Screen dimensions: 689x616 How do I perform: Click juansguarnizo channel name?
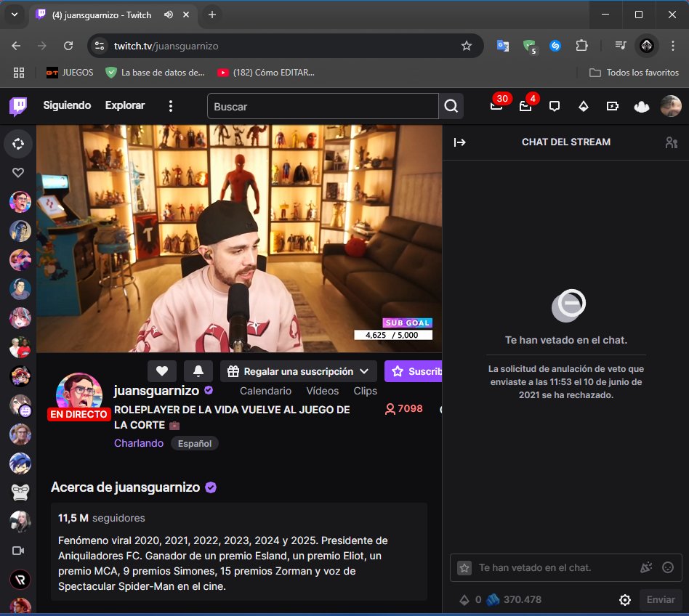[x=156, y=390]
